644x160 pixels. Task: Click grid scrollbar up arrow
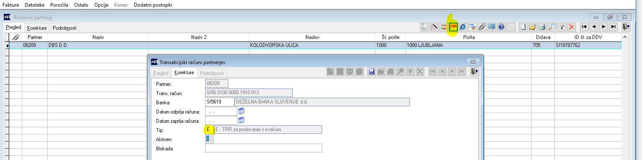[x=626, y=37]
